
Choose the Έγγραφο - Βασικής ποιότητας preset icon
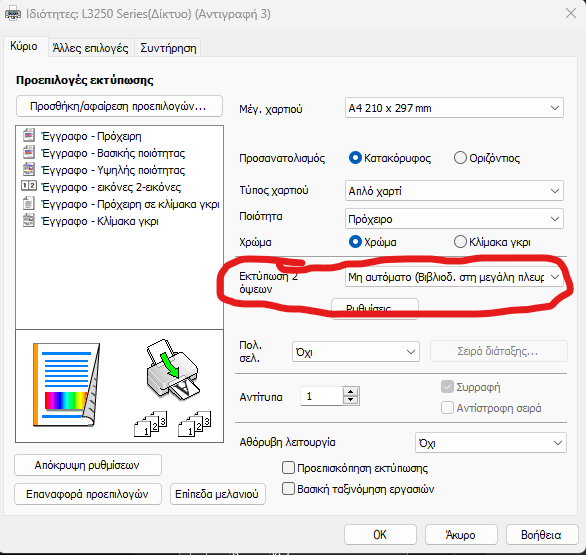(x=29, y=152)
